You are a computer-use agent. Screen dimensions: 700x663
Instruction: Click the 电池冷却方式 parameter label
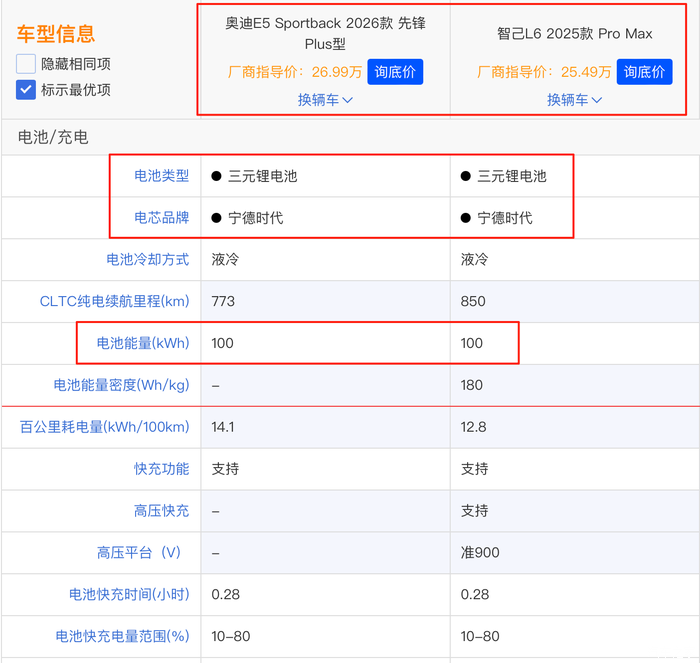point(147,260)
